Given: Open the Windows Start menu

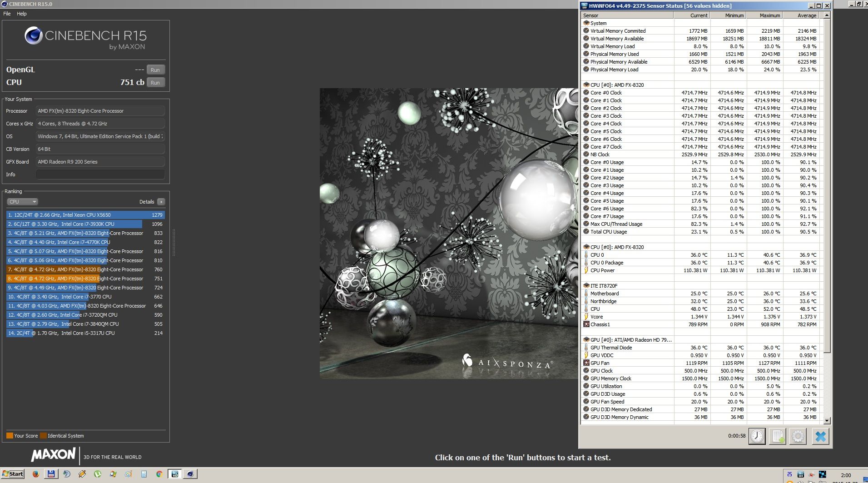Looking at the screenshot, I should tap(13, 474).
